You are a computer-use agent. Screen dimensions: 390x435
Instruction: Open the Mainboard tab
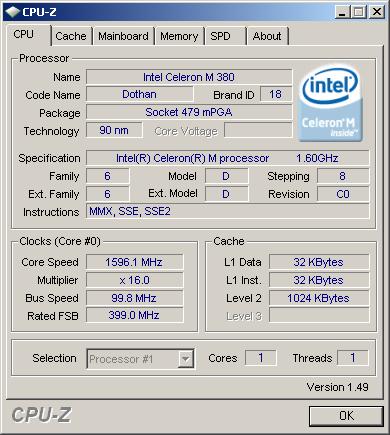(x=123, y=36)
